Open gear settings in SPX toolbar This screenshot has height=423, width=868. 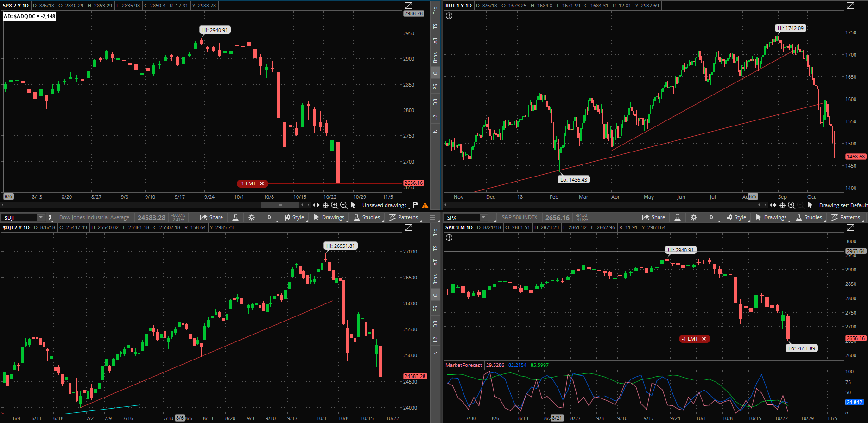click(x=694, y=217)
